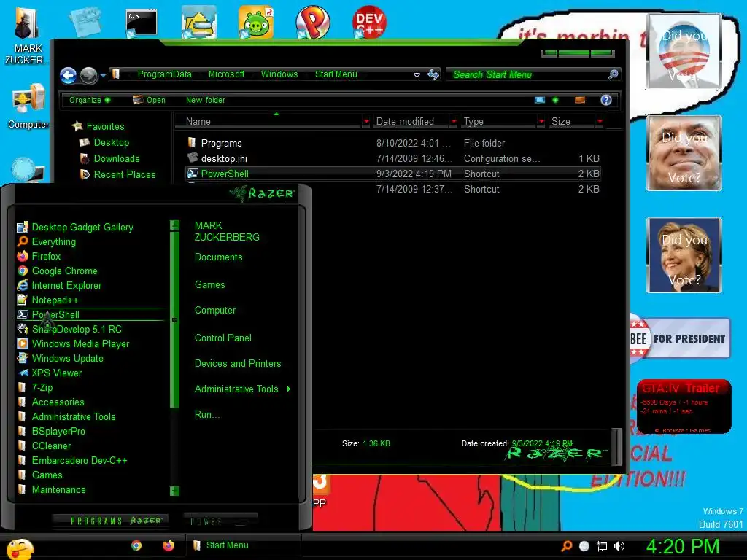Click the Explorer back arrow button
Screen dimensions: 747x560
point(68,75)
